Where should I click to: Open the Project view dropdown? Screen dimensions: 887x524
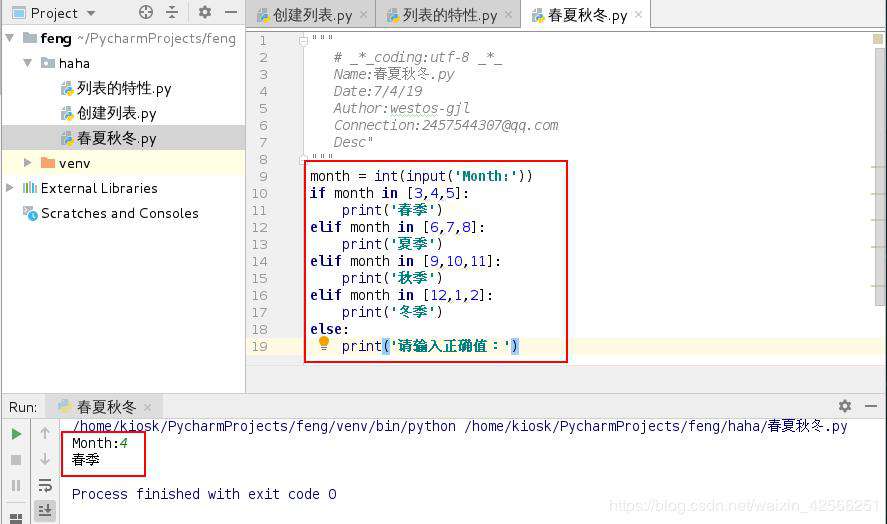(91, 13)
